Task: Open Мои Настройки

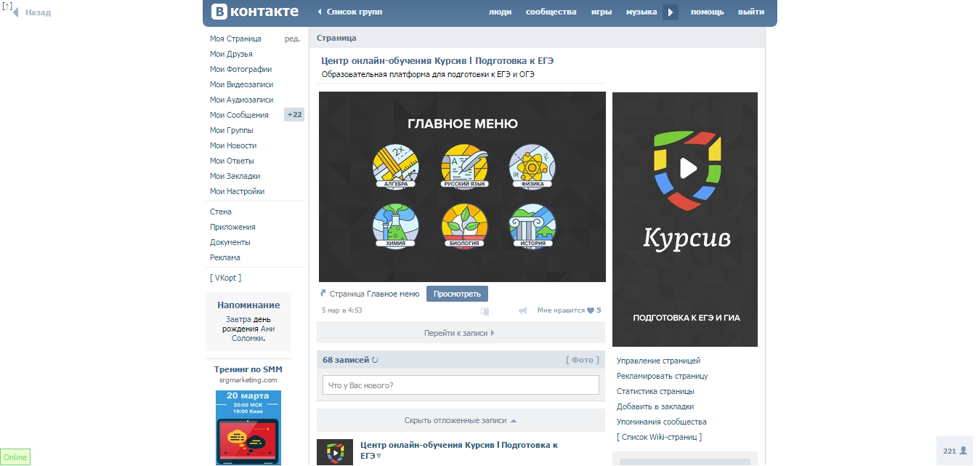Action: tap(237, 191)
